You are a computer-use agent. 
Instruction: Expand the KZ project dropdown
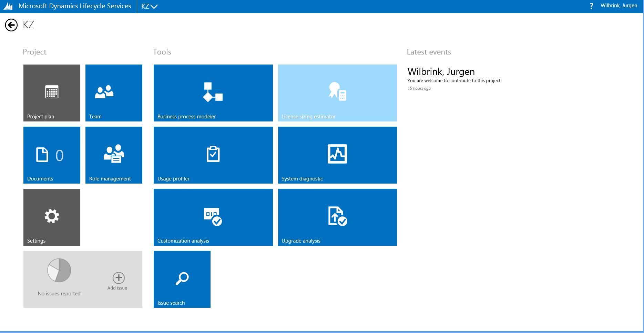tap(150, 6)
